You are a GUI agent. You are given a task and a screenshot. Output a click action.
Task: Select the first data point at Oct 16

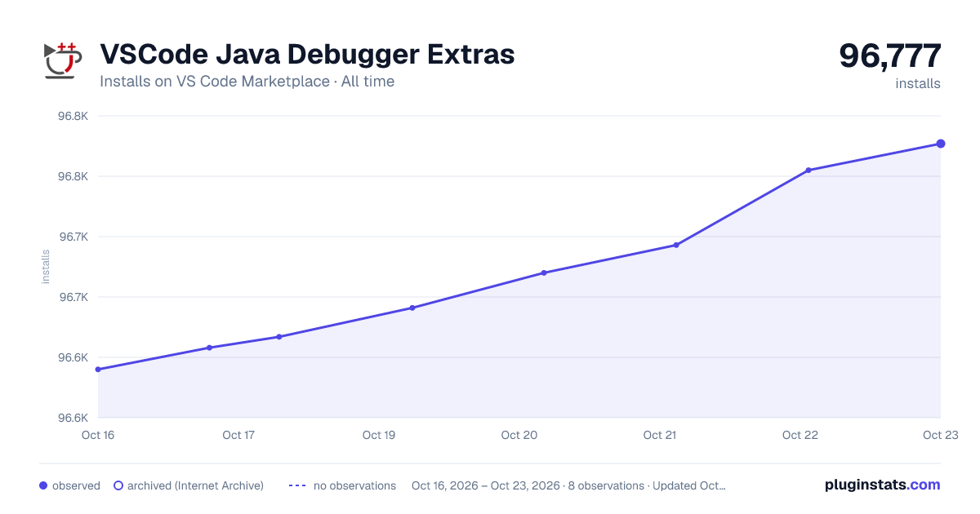[98, 370]
